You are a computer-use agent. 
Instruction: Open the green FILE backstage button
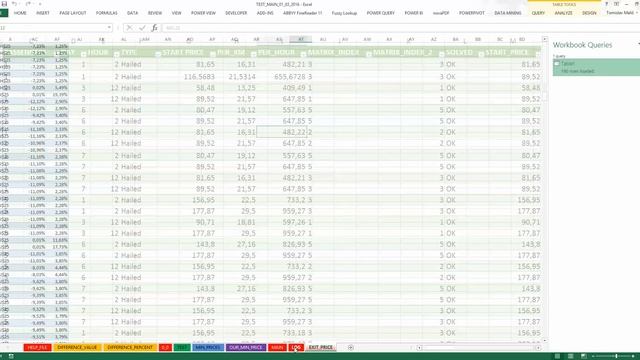4,13
